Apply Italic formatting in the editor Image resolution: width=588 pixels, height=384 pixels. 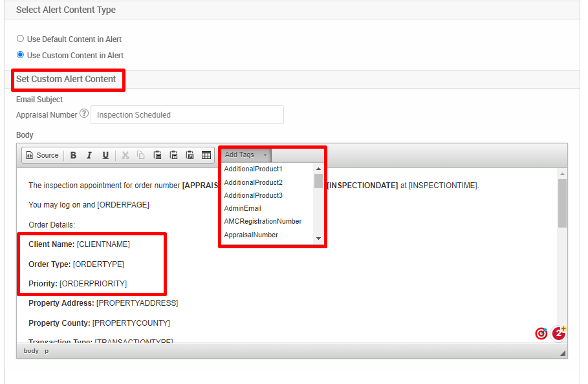[x=89, y=155]
